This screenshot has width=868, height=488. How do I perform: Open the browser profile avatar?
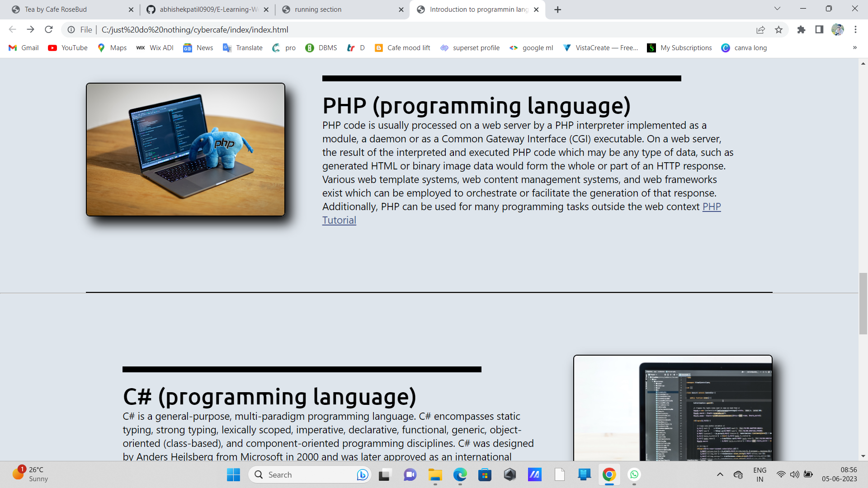[839, 29]
